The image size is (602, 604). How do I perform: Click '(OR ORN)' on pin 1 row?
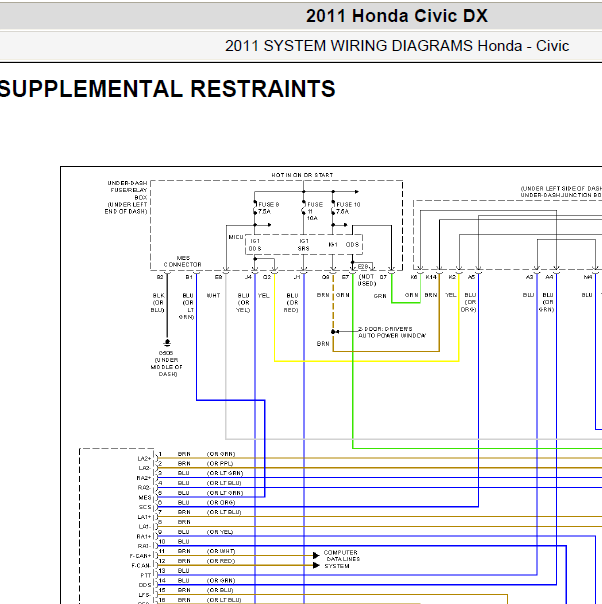221,454
